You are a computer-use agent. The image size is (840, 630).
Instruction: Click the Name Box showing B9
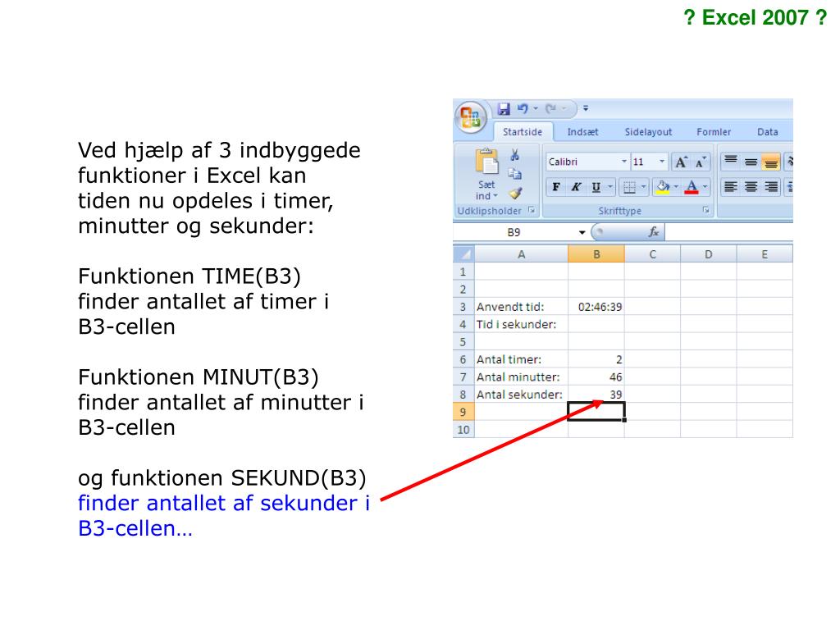coord(514,232)
